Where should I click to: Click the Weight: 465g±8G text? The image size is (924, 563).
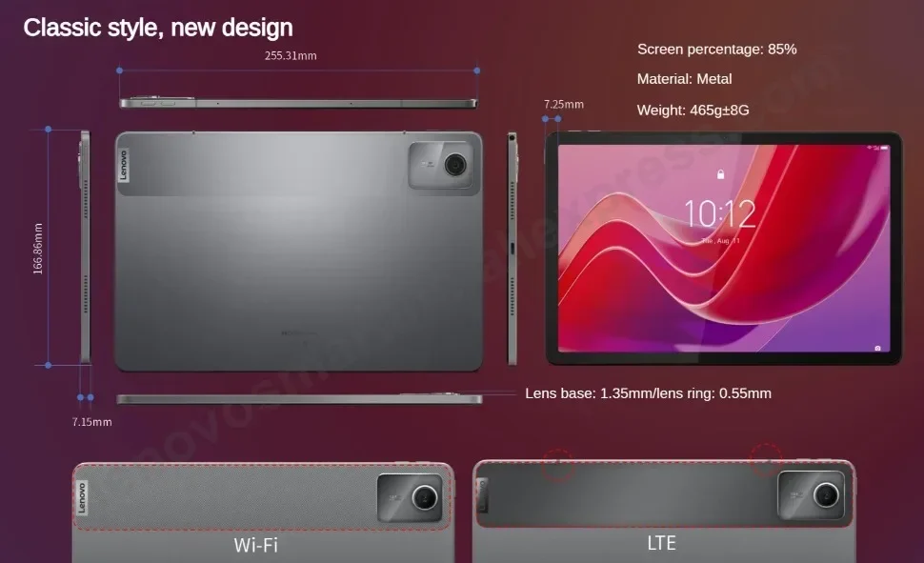point(693,111)
